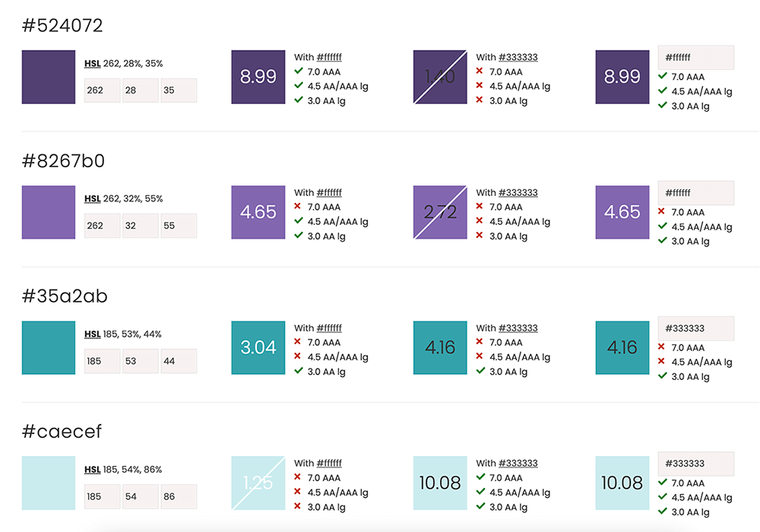Open the HSL link for #524072
Screen dimensions: 760x532
tap(91, 63)
